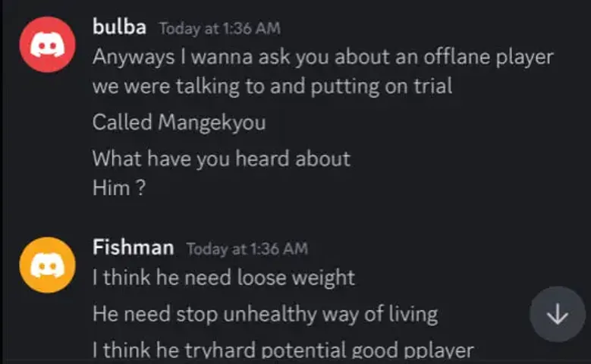Image resolution: width=591 pixels, height=364 pixels.
Task: Click bulba's Today at 1:36 AM timestamp
Action: click(220, 29)
